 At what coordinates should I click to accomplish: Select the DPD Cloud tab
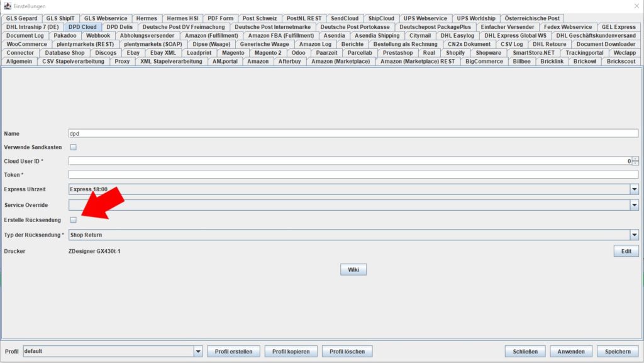click(82, 27)
